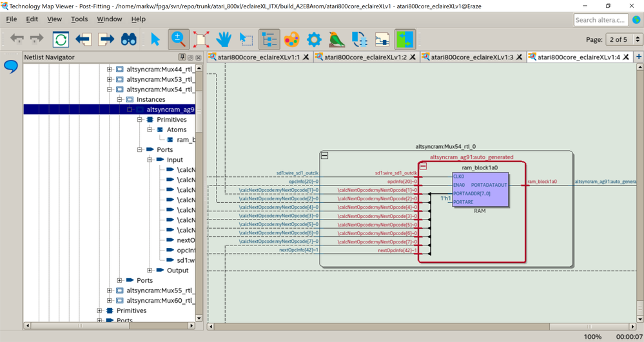This screenshot has width=644, height=342.
Task: Expand the Output ports tree node
Action: click(x=150, y=271)
